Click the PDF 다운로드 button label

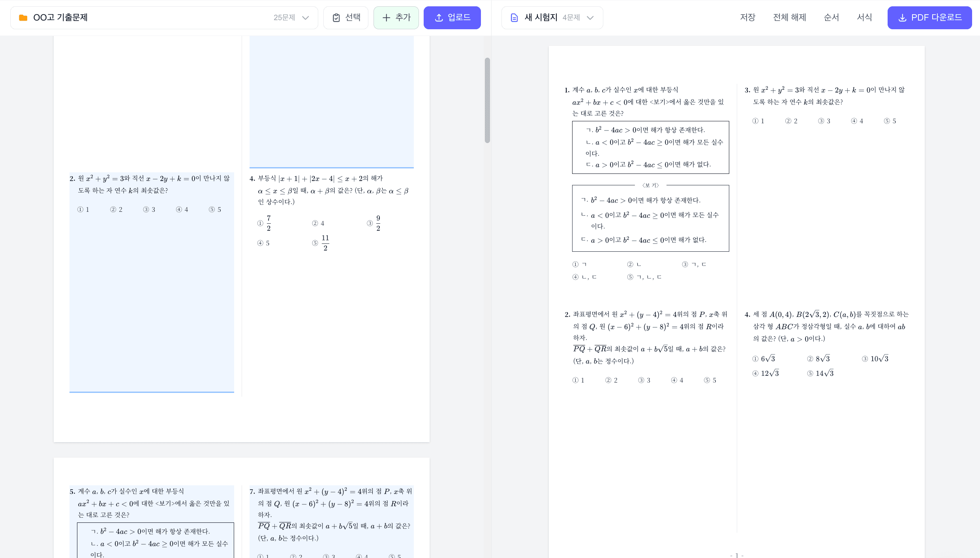937,17
